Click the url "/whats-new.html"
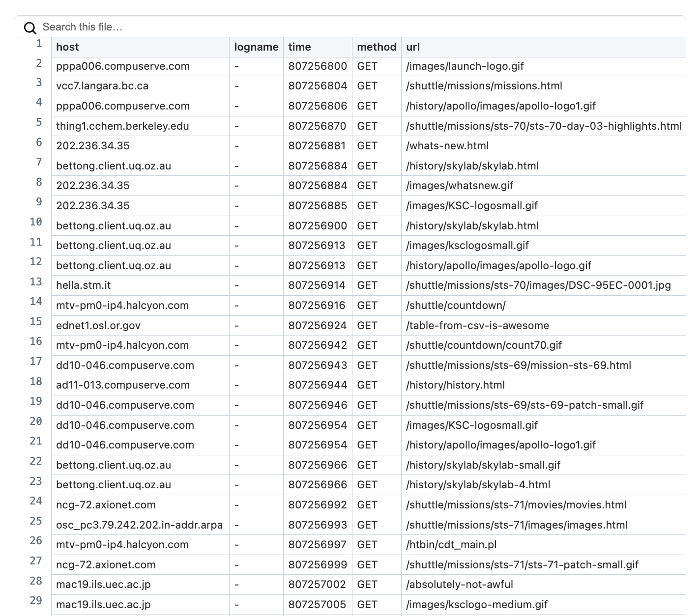The width and height of the screenshot is (700, 616). coord(447,145)
